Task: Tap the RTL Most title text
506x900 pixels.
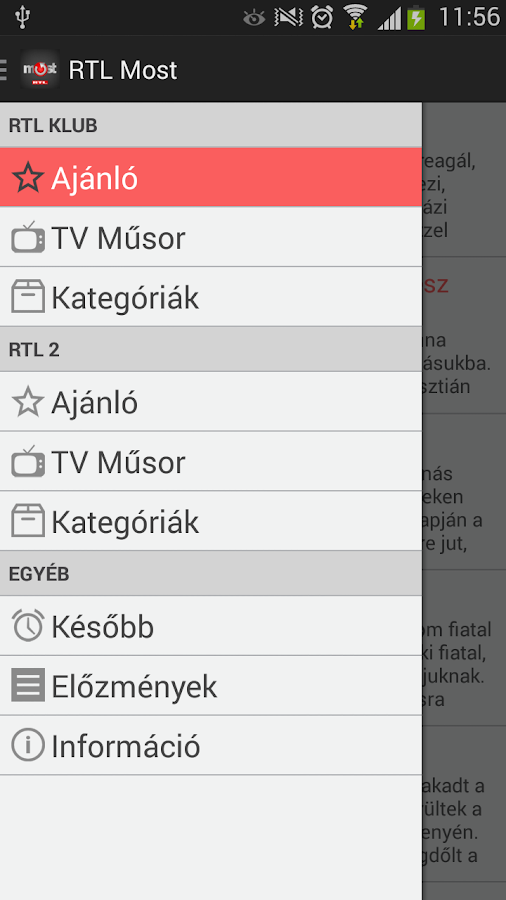Action: coord(123,70)
